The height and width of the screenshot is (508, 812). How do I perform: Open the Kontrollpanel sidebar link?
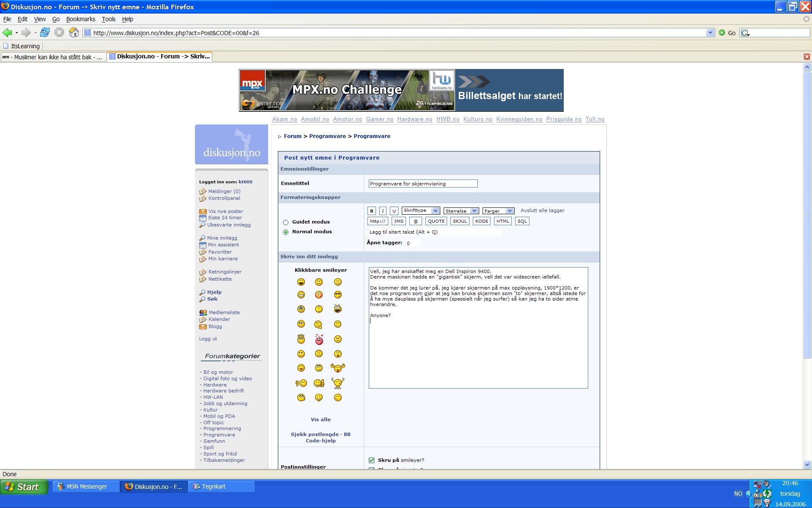[x=224, y=198]
